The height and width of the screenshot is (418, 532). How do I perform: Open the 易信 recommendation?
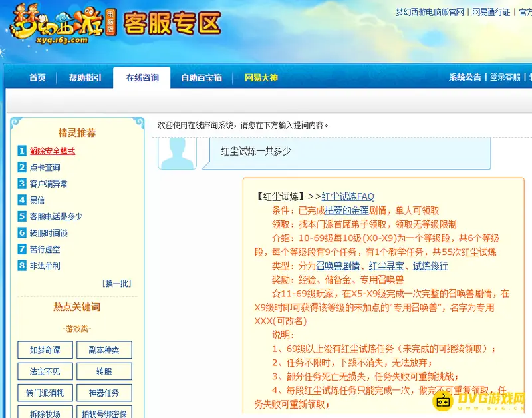(37, 200)
